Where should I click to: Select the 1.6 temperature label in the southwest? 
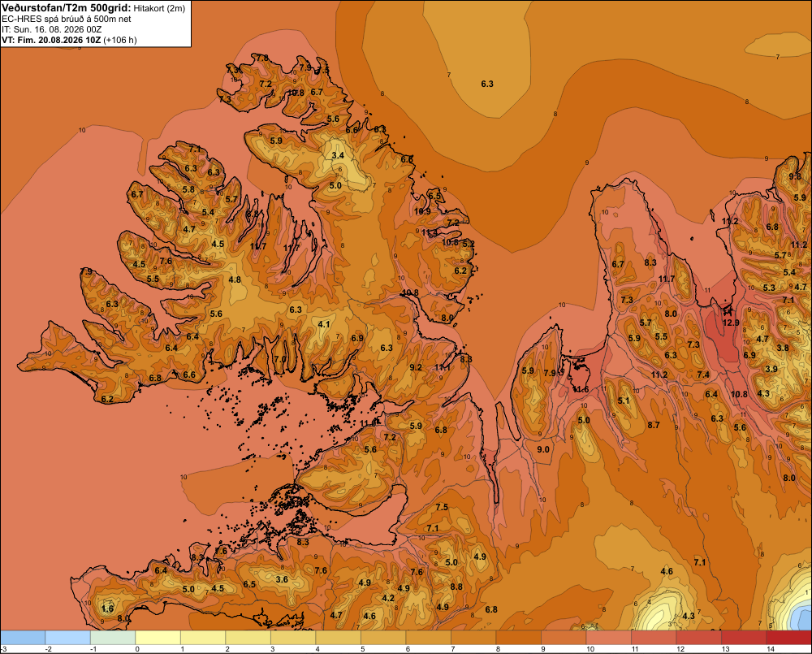(108, 609)
